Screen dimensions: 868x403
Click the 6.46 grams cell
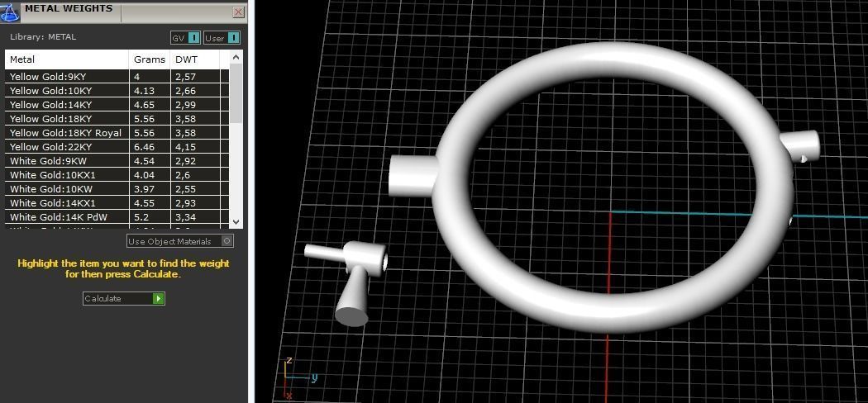coord(150,147)
